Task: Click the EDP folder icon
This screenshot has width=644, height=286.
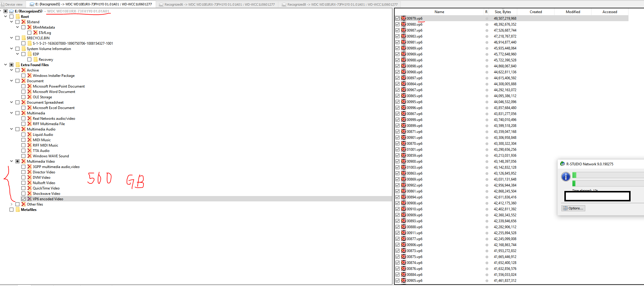Action: [x=30, y=54]
